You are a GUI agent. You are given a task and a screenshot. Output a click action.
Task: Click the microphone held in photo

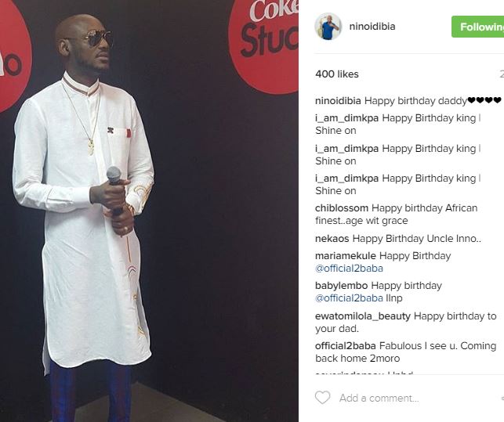pos(114,189)
